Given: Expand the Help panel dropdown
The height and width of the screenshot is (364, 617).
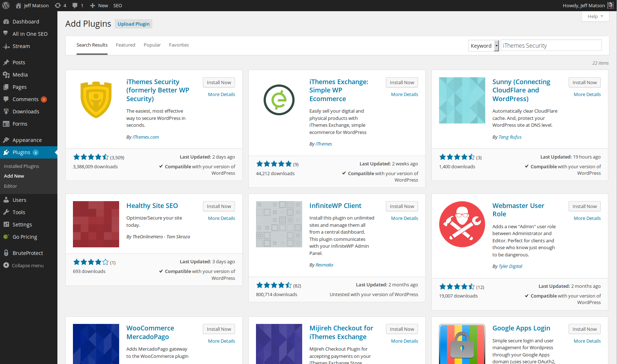Looking at the screenshot, I should point(595,17).
